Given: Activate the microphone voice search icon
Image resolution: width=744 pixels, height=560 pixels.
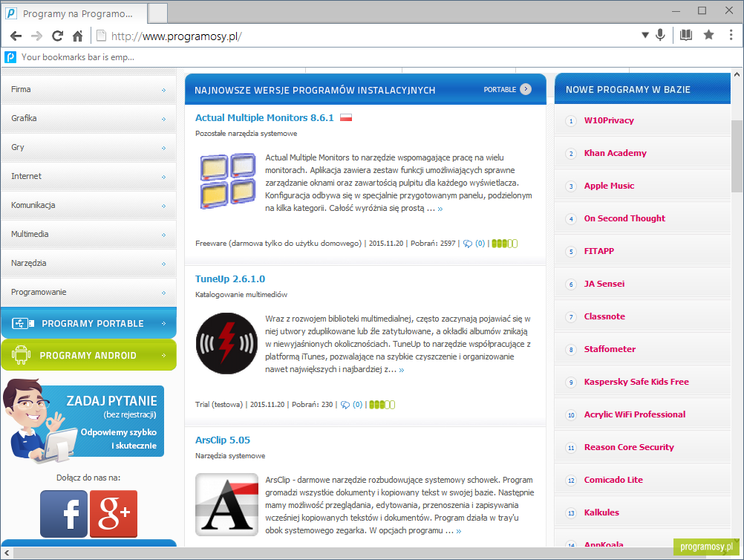Looking at the screenshot, I should pyautogui.click(x=660, y=35).
